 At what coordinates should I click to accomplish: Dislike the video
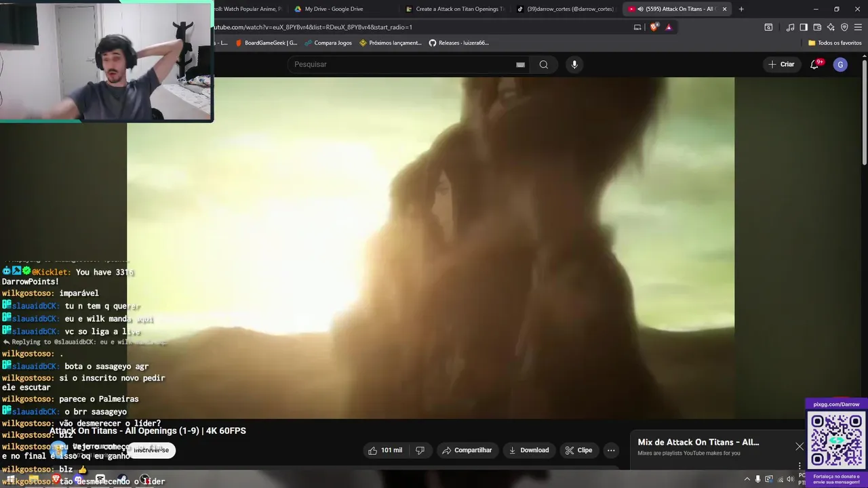pyautogui.click(x=420, y=450)
